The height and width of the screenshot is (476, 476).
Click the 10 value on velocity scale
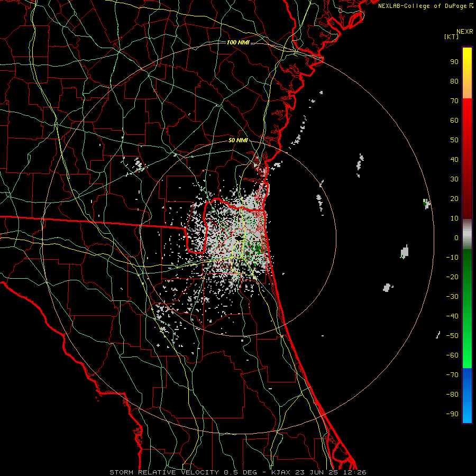pyautogui.click(x=454, y=218)
